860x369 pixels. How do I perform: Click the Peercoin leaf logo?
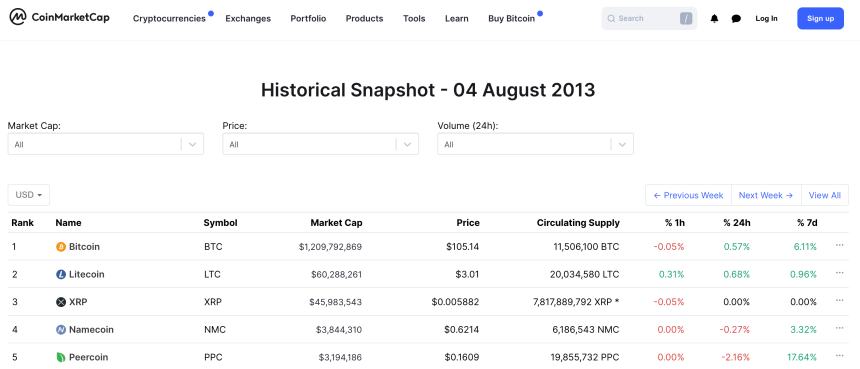61,357
